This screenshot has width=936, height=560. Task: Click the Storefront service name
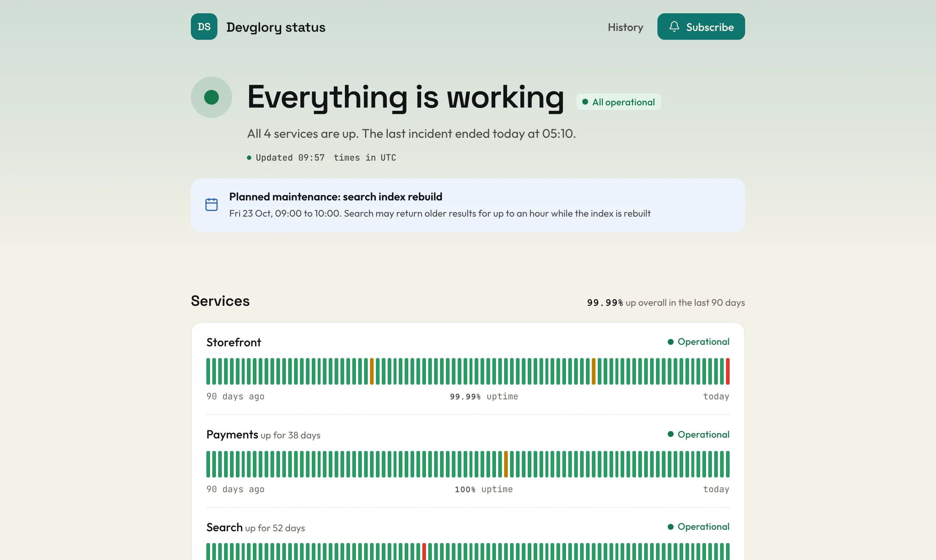(x=234, y=342)
